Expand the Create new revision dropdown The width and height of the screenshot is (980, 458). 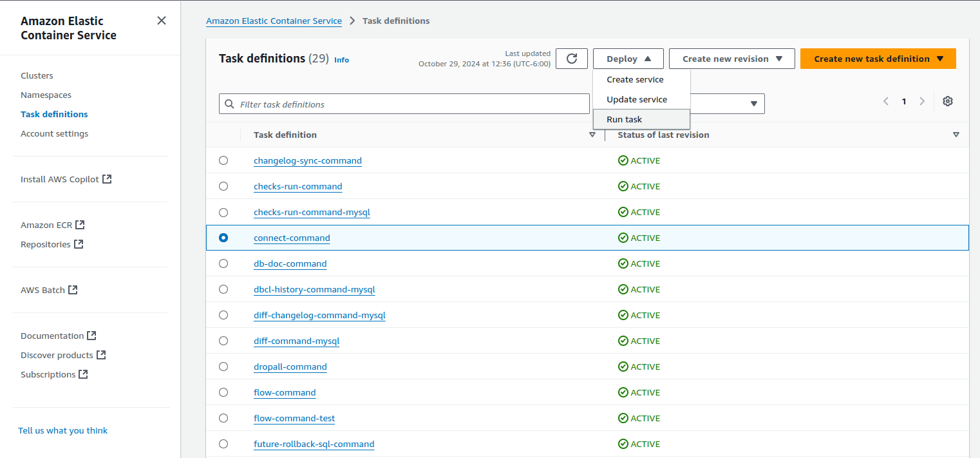(x=731, y=59)
